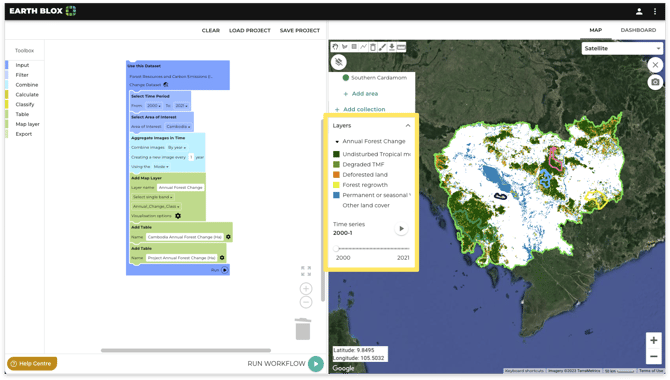
Task: Open the three-dot menu in header
Action: click(x=655, y=12)
